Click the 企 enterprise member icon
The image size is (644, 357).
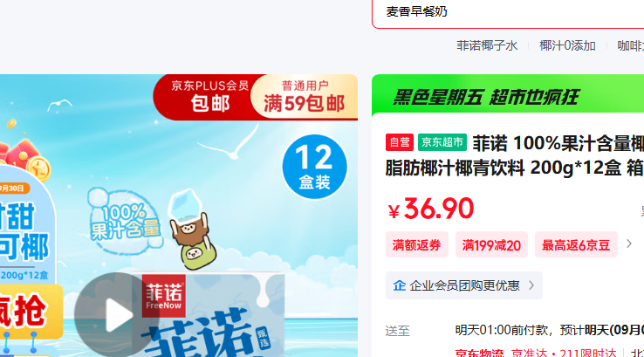pos(399,285)
